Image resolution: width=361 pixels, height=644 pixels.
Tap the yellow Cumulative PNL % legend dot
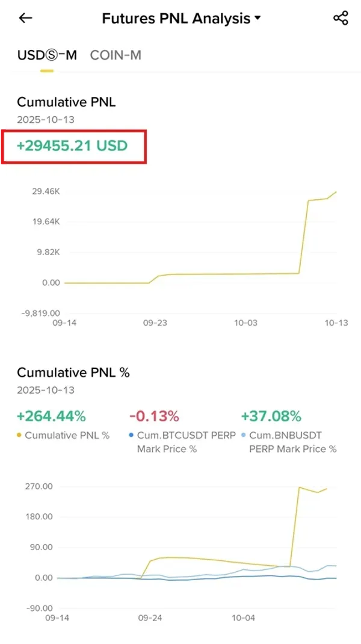(x=20, y=435)
